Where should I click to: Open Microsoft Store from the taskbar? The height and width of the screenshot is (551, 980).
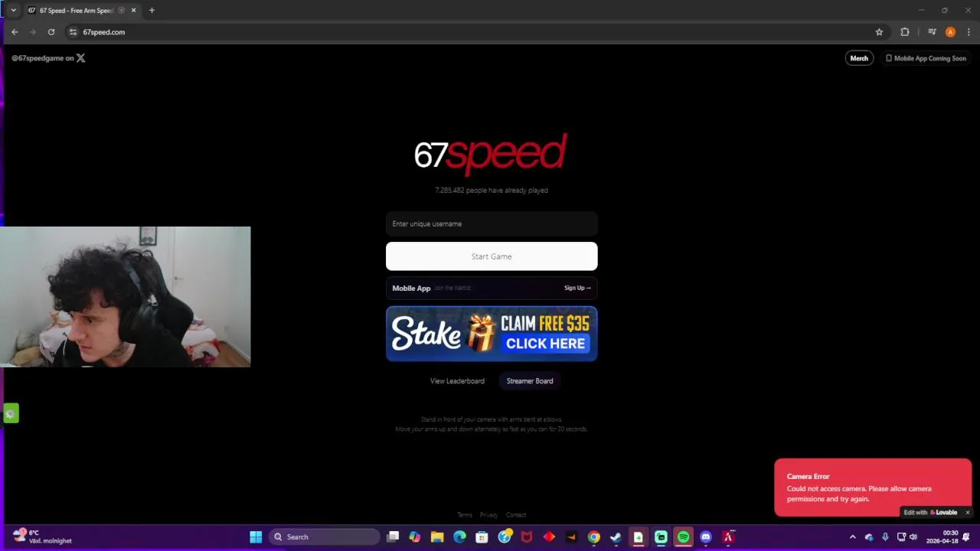click(482, 537)
